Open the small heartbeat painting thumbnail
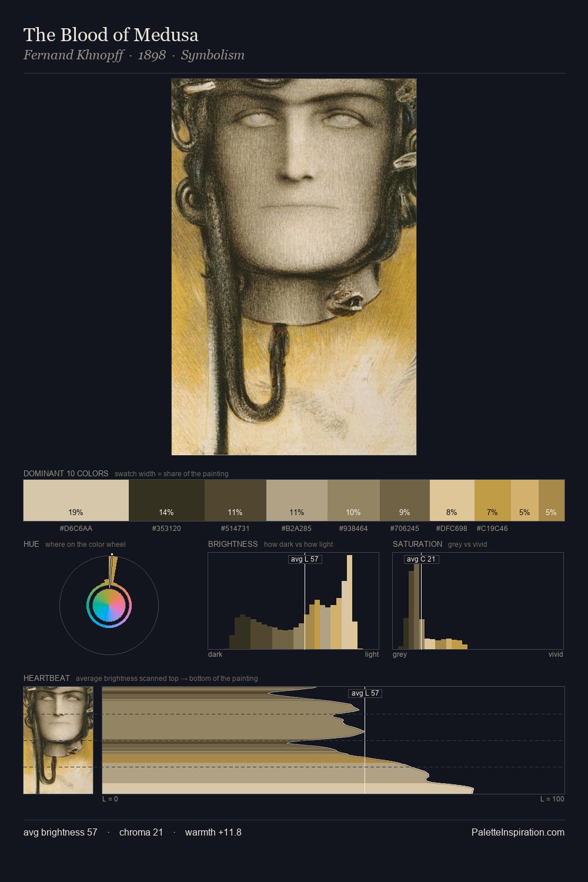The height and width of the screenshot is (882, 588). pos(58,740)
